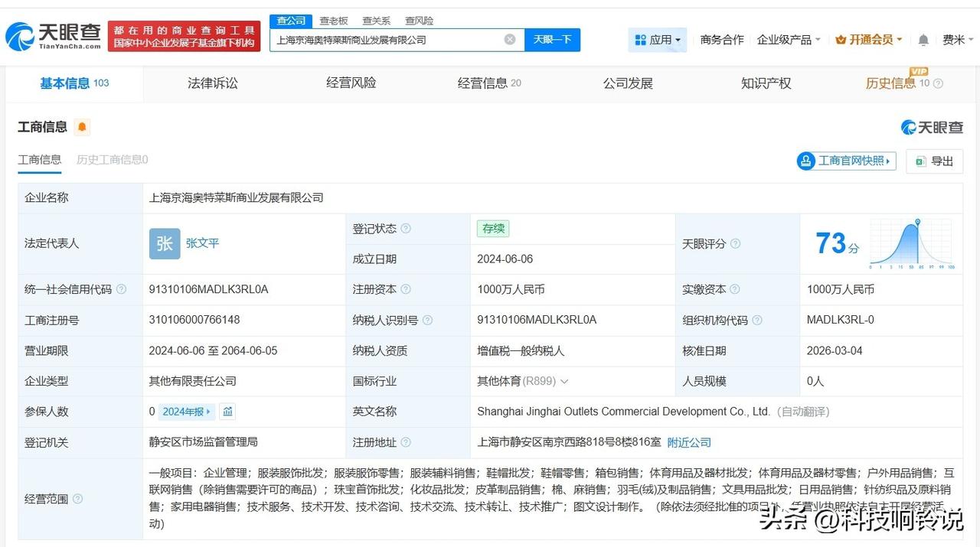Click the help icon beside 实缴资本
This screenshot has height=547, width=980.
[x=735, y=290]
